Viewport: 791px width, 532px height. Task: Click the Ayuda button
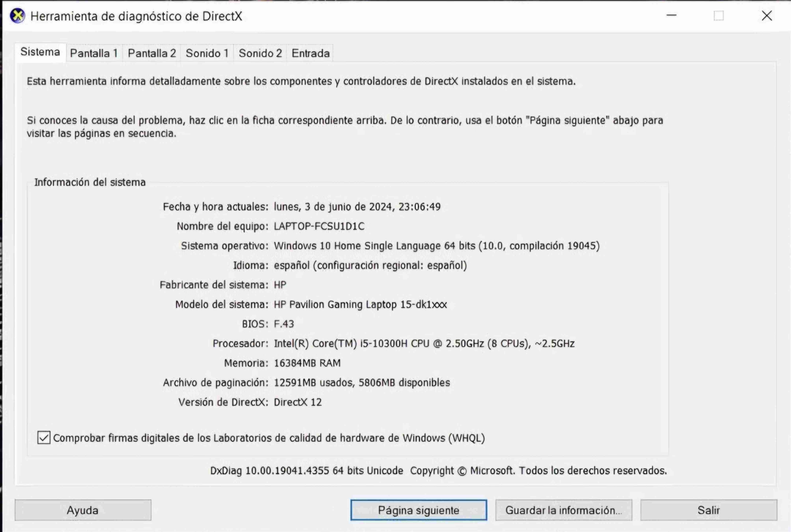(x=83, y=510)
